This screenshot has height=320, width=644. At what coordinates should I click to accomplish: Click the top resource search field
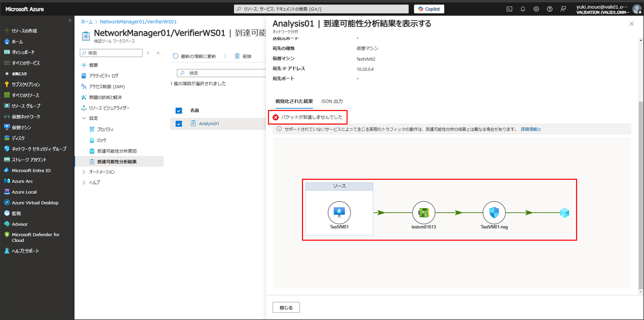[321, 9]
